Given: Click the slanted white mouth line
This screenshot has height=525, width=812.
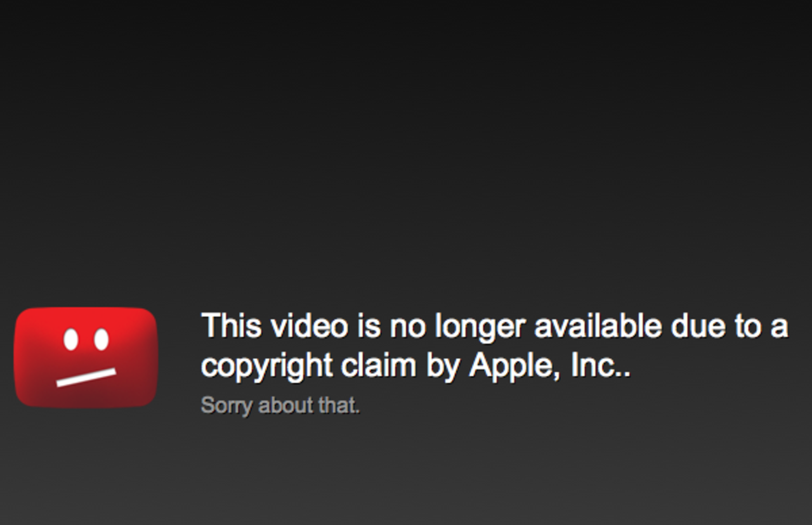Looking at the screenshot, I should click(x=86, y=377).
